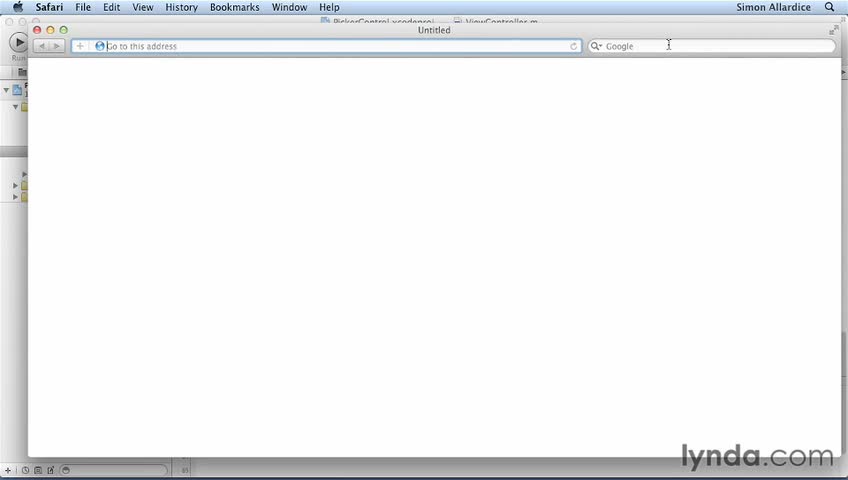
Task: Go back with Safari's back arrow
Action: coord(42,46)
